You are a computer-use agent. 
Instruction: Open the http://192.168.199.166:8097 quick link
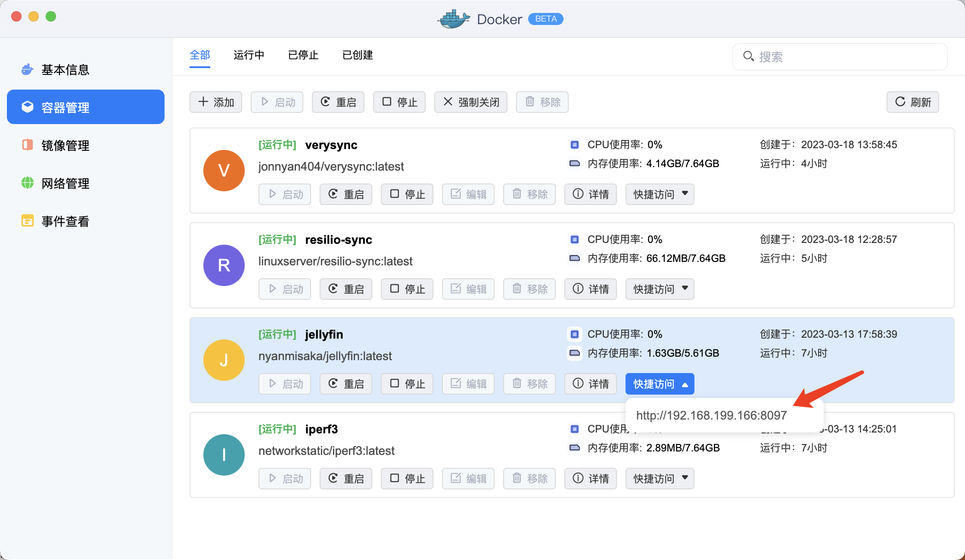(712, 415)
